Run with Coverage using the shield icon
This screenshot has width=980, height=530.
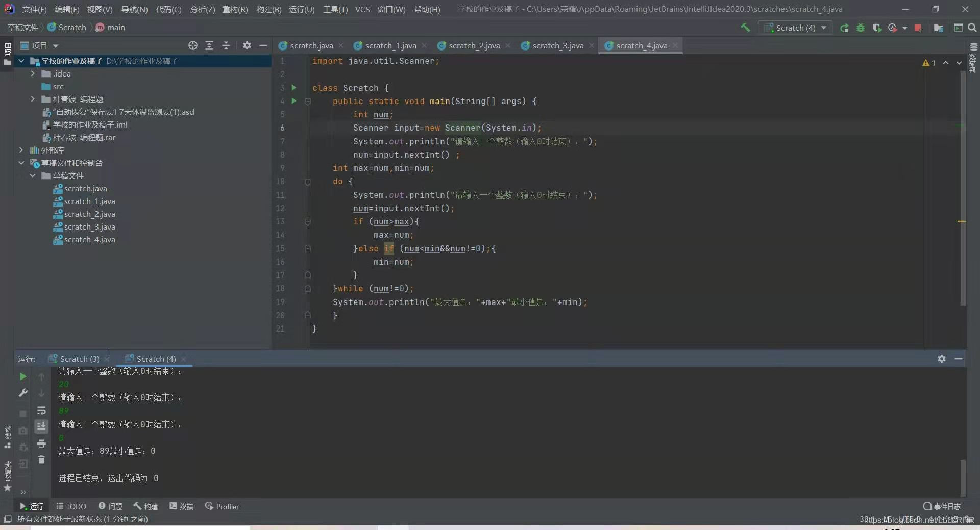click(x=877, y=28)
